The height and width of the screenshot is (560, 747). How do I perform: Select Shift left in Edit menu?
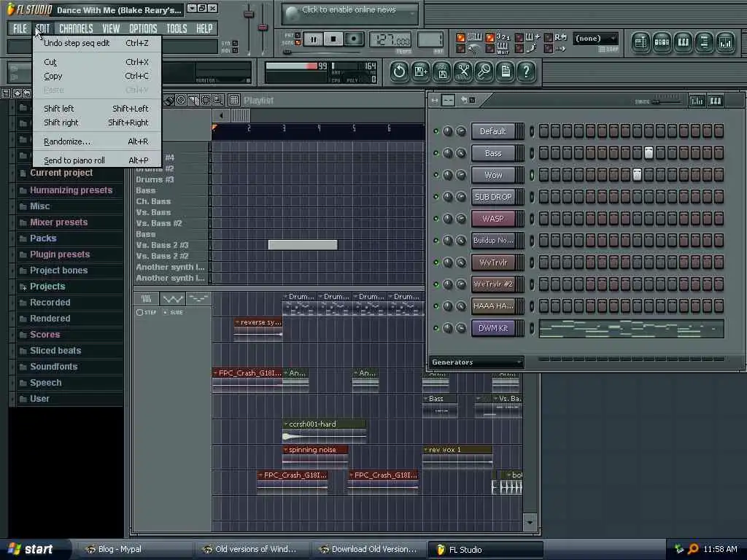(96, 109)
